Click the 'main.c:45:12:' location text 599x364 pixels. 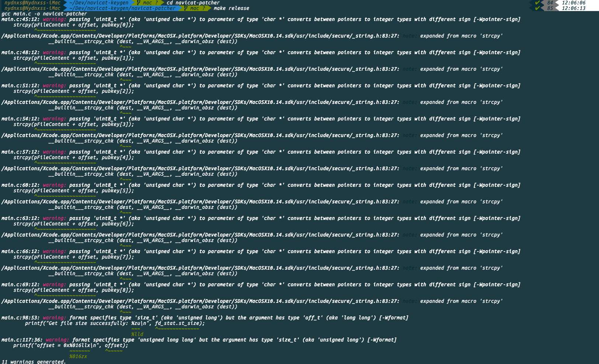point(21,19)
